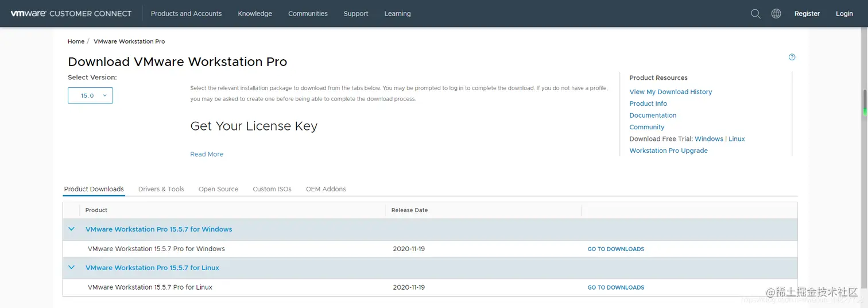Viewport: 868px width, 308px height.
Task: Click the Linux row 2020-11-19 date
Action: pyautogui.click(x=409, y=287)
